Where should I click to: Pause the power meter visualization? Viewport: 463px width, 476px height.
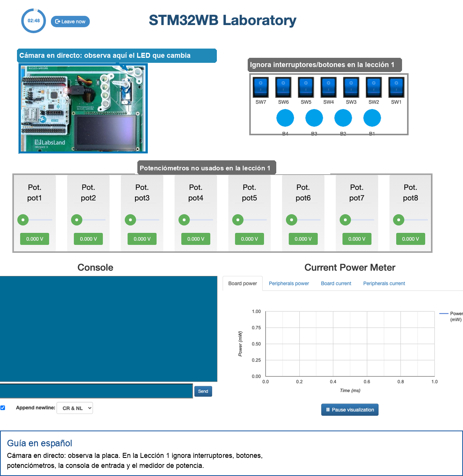tap(350, 410)
